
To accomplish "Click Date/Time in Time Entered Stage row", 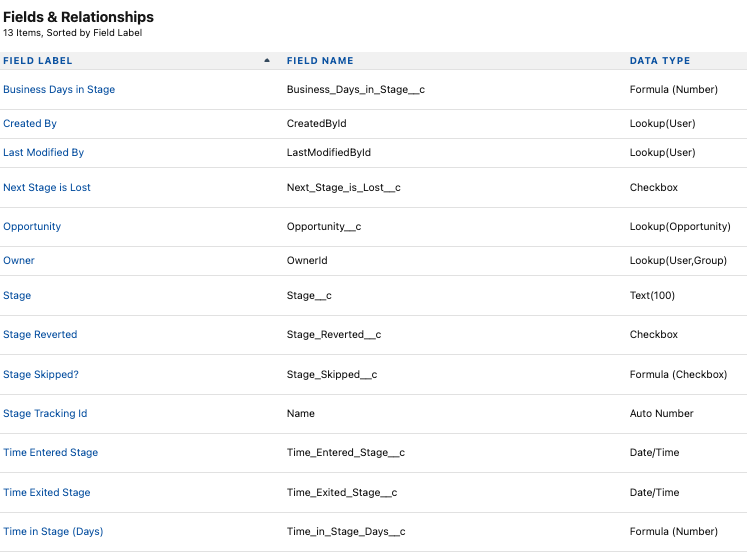I will pyautogui.click(x=655, y=453).
